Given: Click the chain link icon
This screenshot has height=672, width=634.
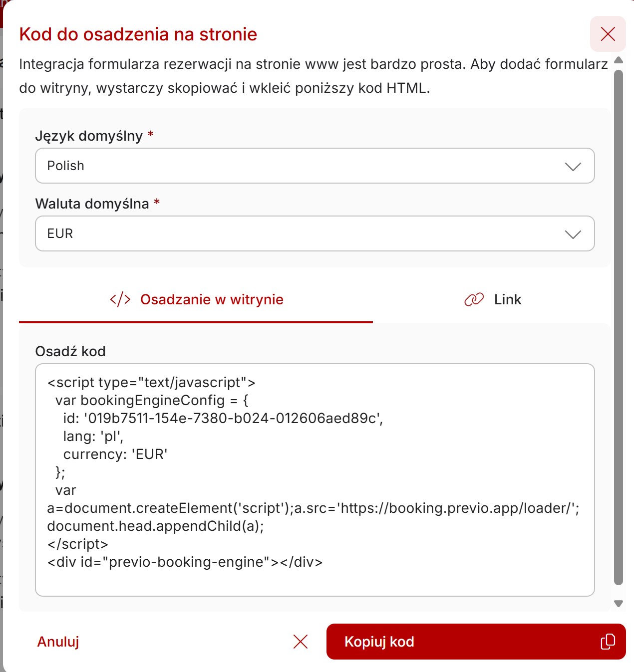Looking at the screenshot, I should click(474, 299).
